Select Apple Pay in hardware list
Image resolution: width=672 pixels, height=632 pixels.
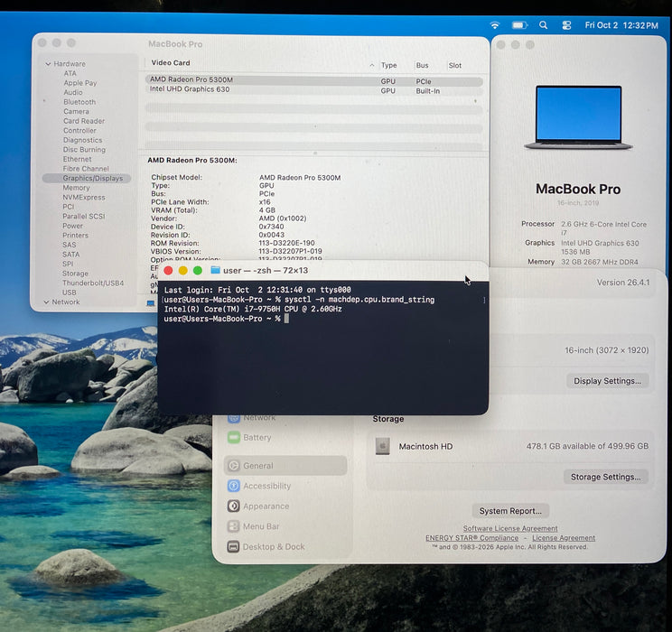tap(80, 83)
